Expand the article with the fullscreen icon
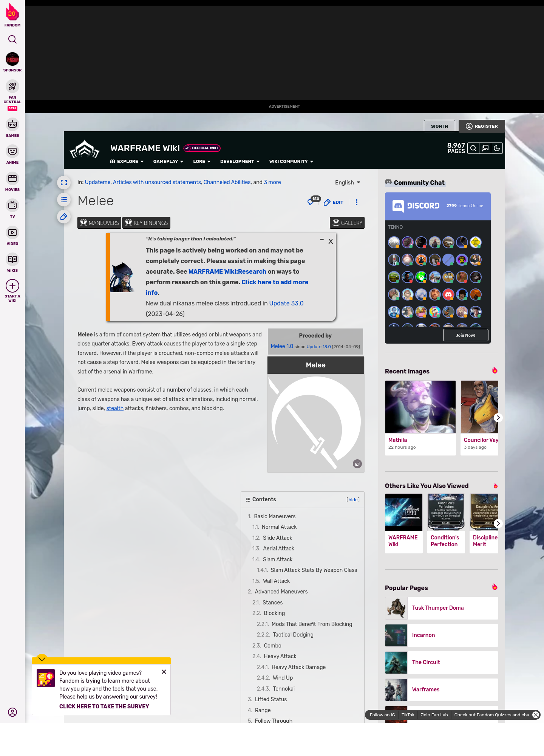This screenshot has height=756, width=544. point(64,183)
